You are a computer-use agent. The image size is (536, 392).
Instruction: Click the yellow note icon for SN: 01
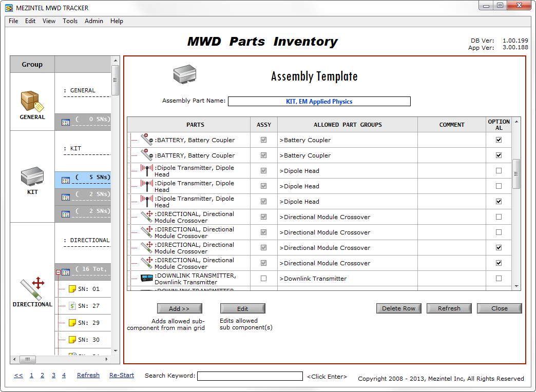coord(72,289)
